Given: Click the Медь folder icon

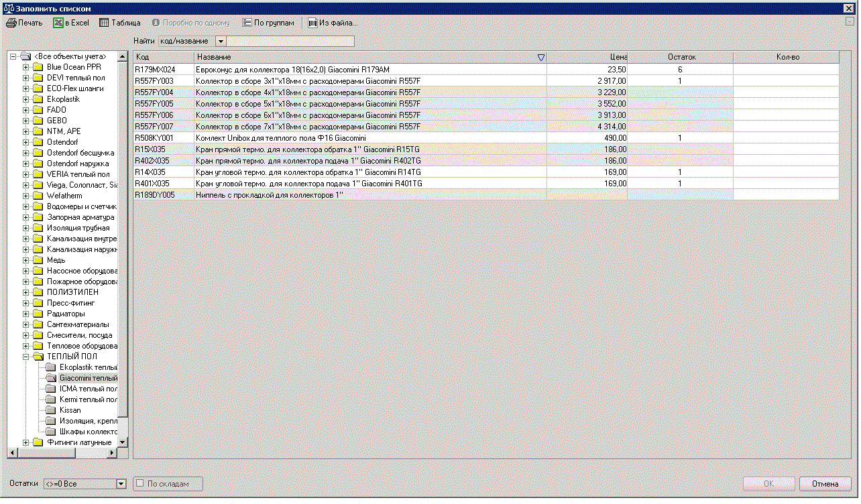Looking at the screenshot, I should 38,260.
